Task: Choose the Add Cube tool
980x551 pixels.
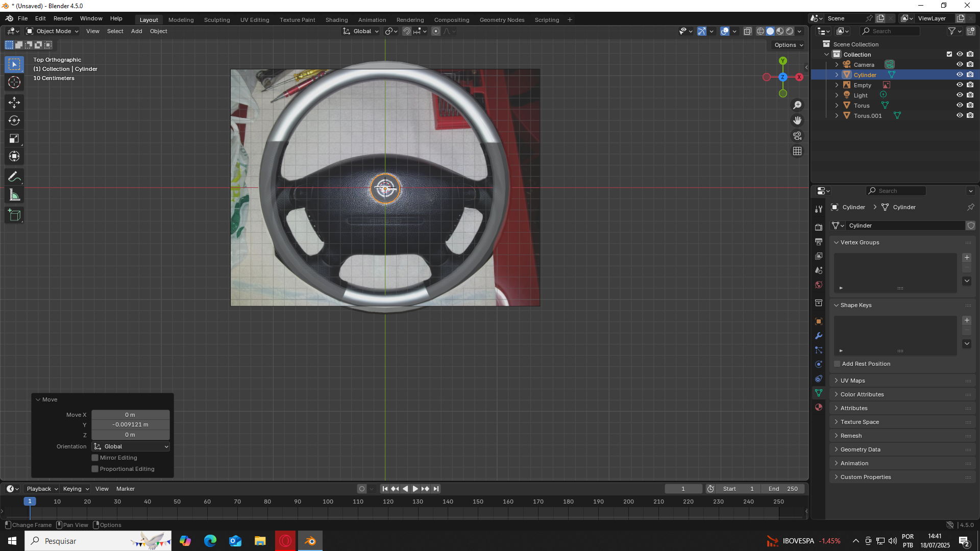Action: 14,215
